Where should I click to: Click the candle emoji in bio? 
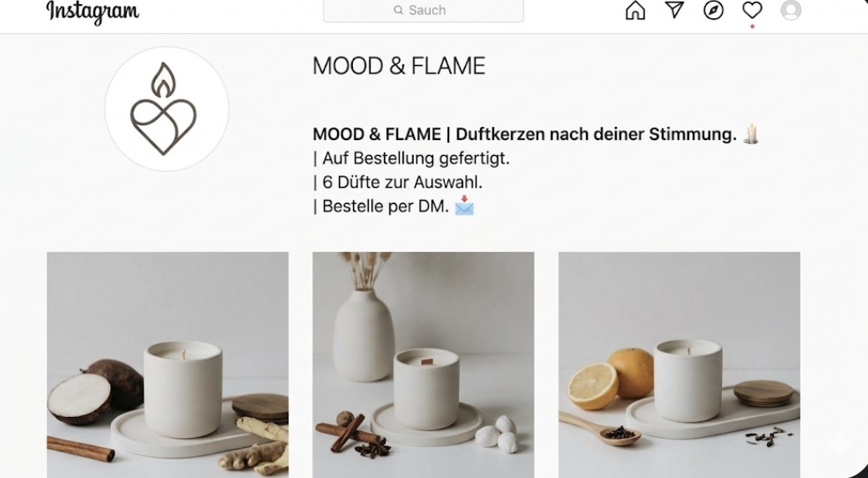750,133
